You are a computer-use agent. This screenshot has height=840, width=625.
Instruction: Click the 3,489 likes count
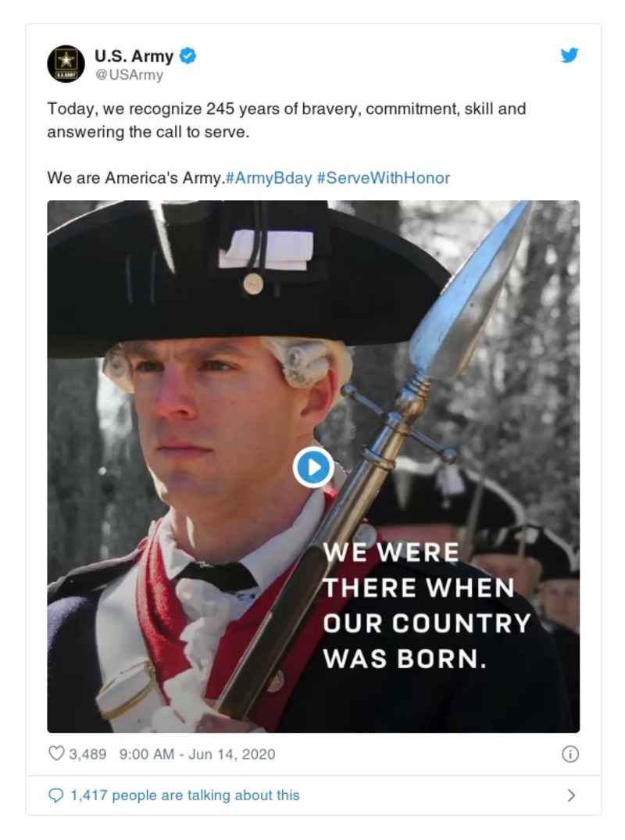tap(87, 754)
